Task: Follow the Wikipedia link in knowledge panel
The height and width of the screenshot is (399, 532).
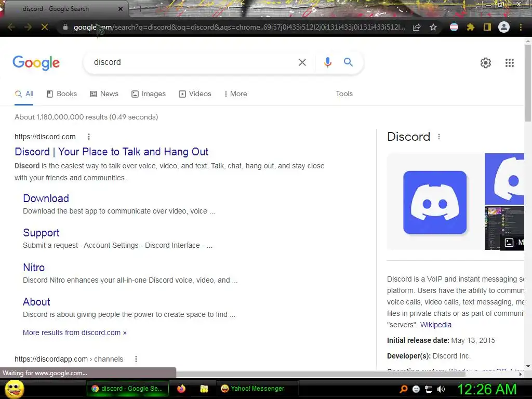Action: 436,325
